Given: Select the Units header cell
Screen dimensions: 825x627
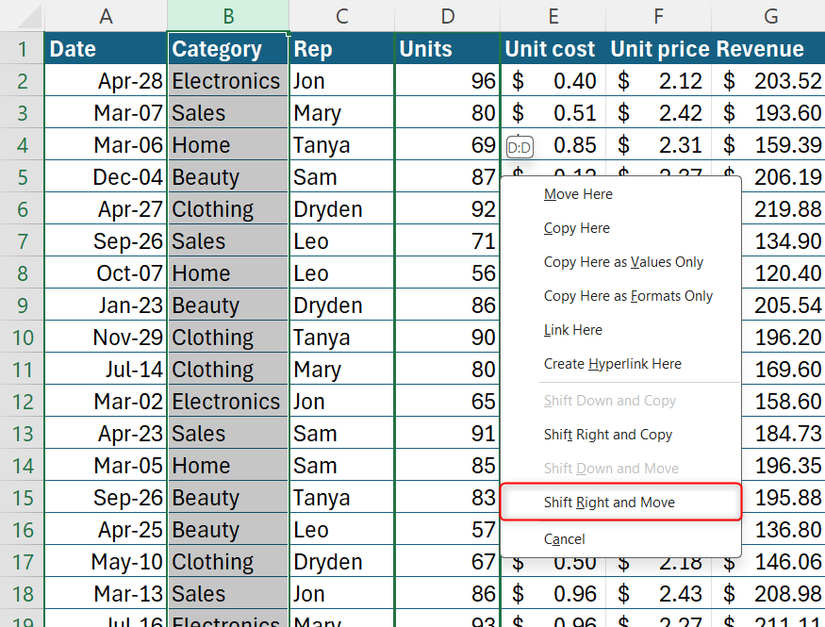Looking at the screenshot, I should click(447, 48).
